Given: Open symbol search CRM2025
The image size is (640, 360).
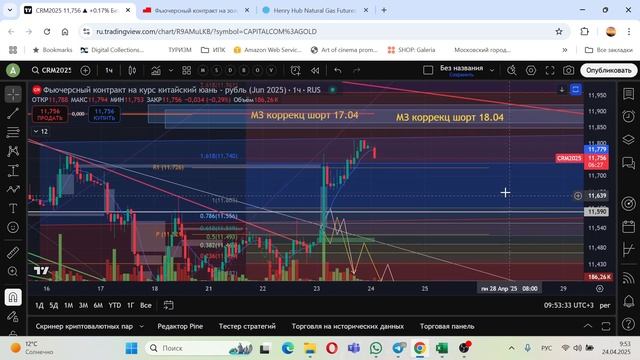Looking at the screenshot, I should click(52, 70).
